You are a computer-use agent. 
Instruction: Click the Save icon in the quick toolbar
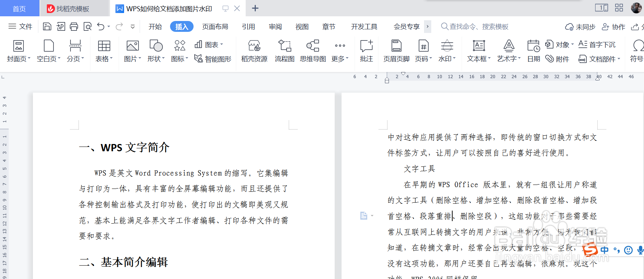click(x=47, y=26)
